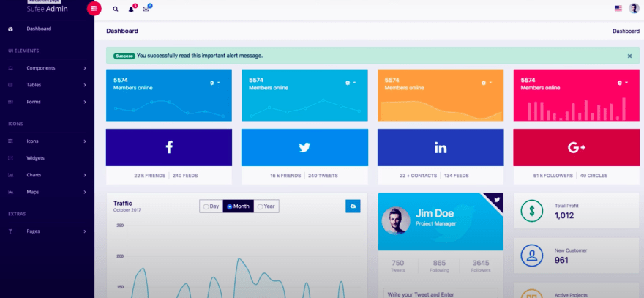
Task: Click the Icons list icon in sidebar
Action: tap(11, 141)
